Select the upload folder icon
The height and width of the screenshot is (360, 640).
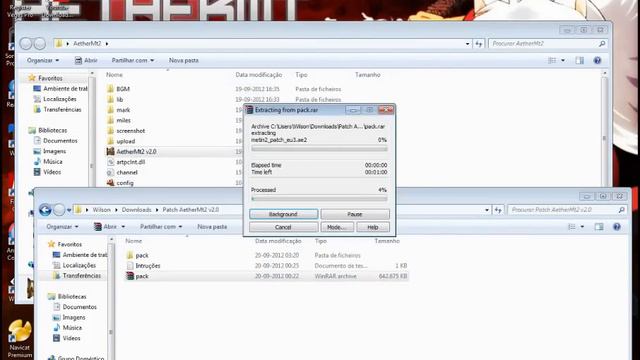pos(110,141)
